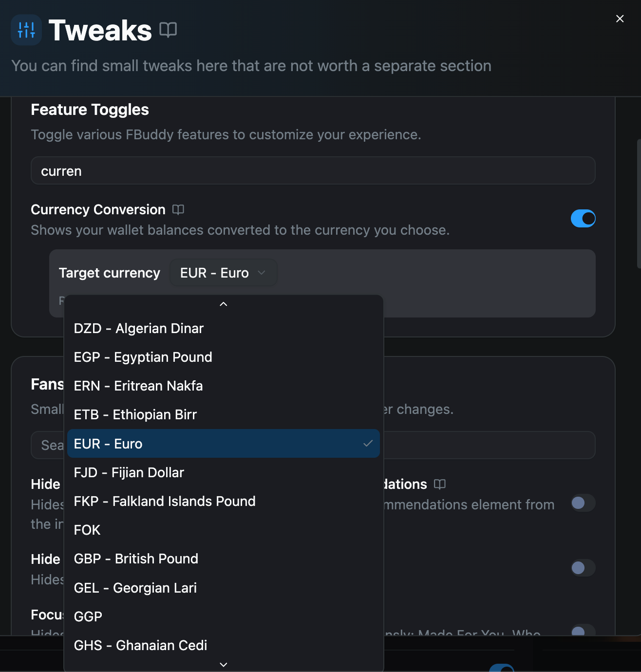Enable the Hide Recommendations toggle
This screenshot has height=672, width=641.
click(x=583, y=503)
